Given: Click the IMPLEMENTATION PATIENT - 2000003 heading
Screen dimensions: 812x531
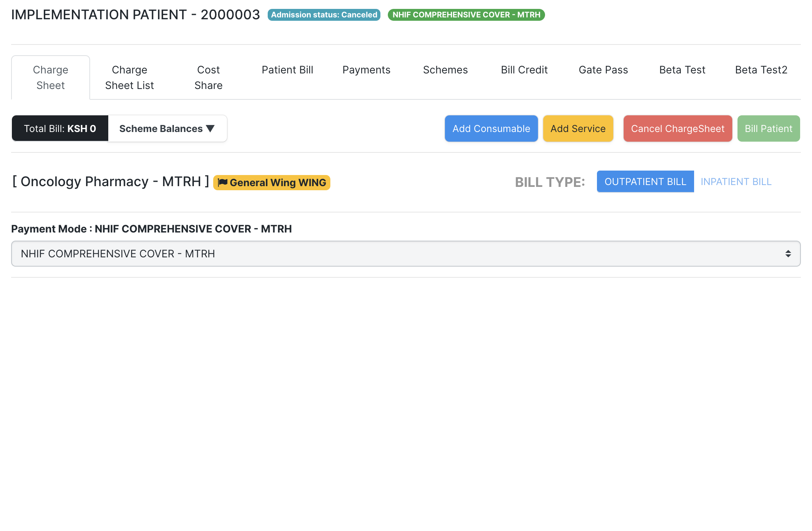Looking at the screenshot, I should coord(136,15).
